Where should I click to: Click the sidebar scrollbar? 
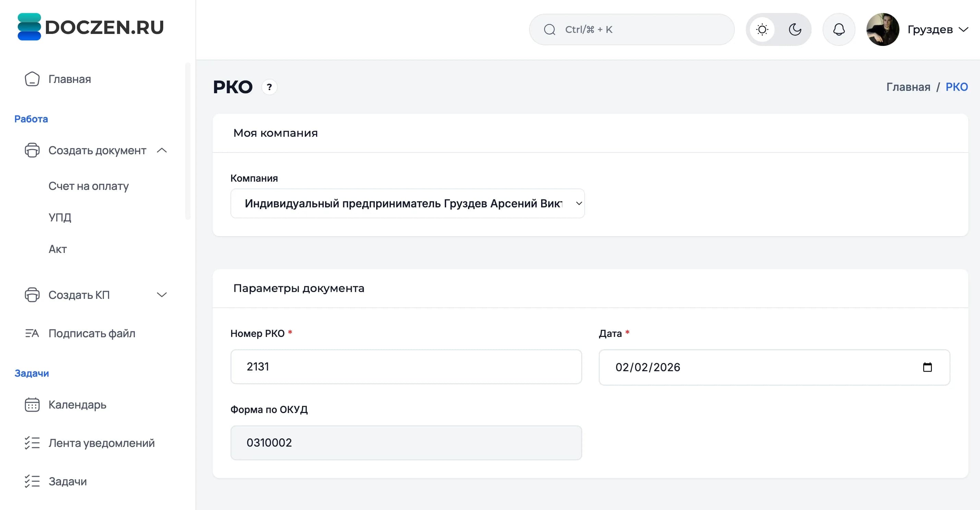[188, 141]
